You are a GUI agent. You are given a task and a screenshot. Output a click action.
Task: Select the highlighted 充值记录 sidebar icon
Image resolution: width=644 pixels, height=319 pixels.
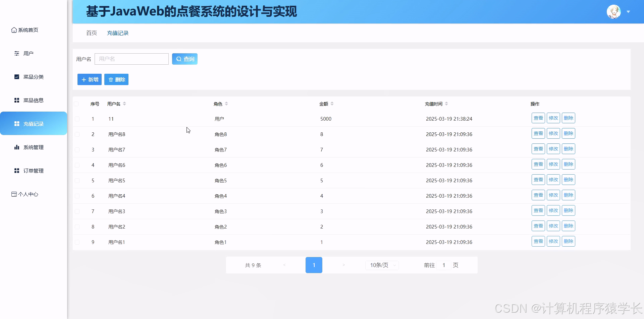pyautogui.click(x=17, y=123)
